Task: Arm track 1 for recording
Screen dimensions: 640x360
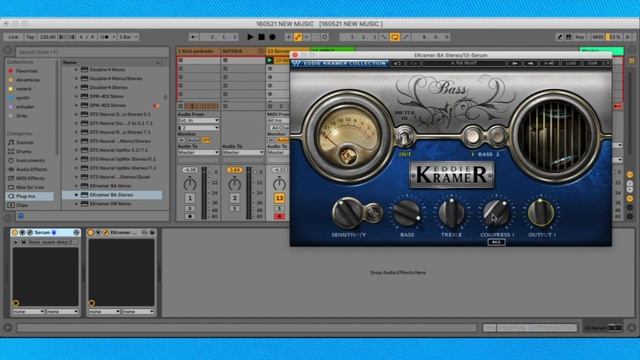Action: (190, 216)
